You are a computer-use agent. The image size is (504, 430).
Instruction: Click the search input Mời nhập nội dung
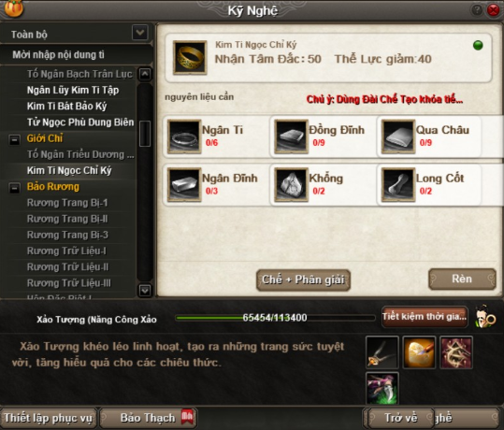click(76, 54)
